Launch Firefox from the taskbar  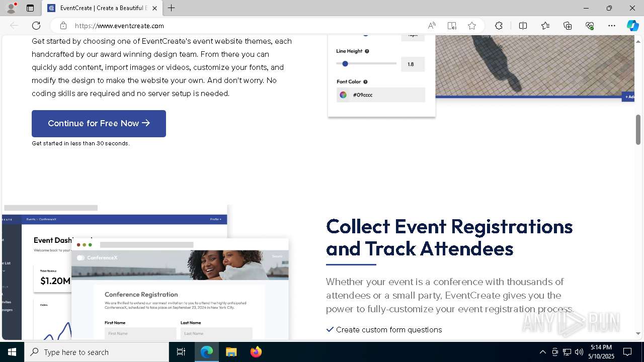(256, 352)
